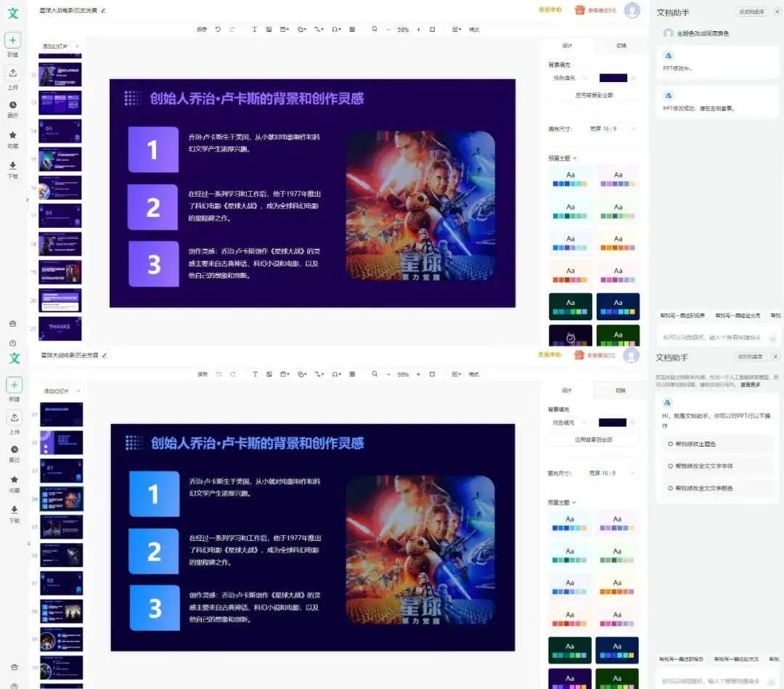
Task: Select the text box tool in the upper toolbar
Action: coord(255,30)
